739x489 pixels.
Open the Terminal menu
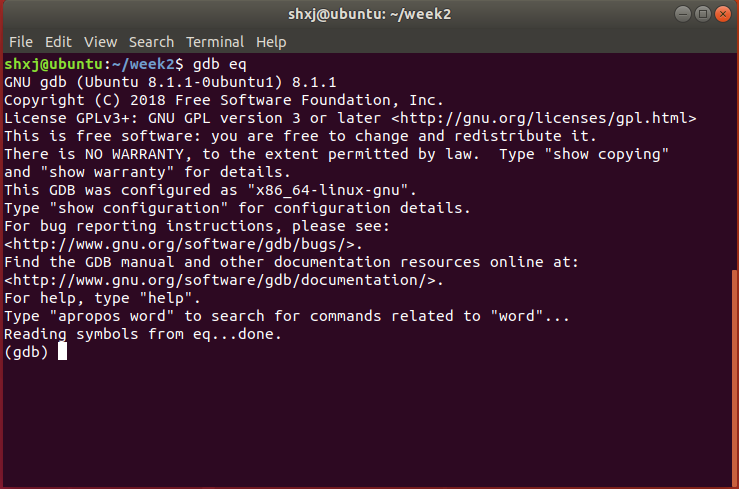click(215, 42)
